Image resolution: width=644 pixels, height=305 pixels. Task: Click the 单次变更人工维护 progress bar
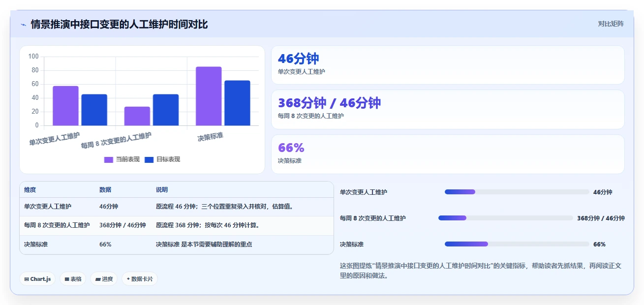[x=517, y=192]
